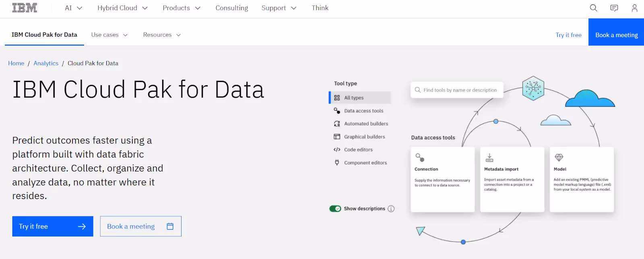
Task: Open the user profile icon
Action: pyautogui.click(x=634, y=8)
